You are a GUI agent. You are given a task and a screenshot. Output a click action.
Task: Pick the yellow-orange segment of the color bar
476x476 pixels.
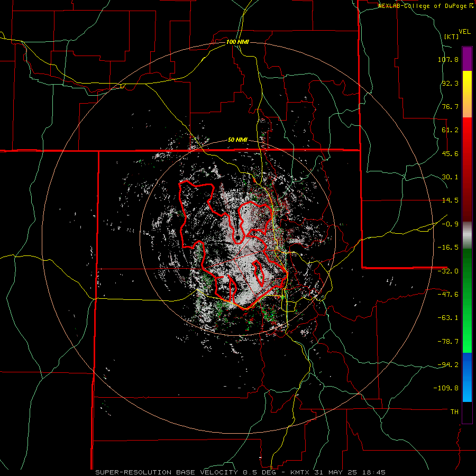coord(467,95)
